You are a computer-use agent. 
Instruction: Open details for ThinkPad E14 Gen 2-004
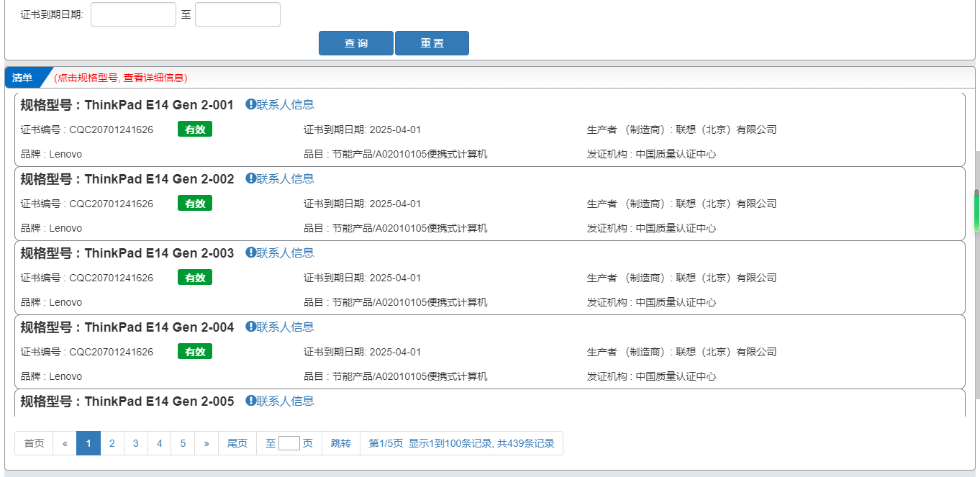pos(127,327)
